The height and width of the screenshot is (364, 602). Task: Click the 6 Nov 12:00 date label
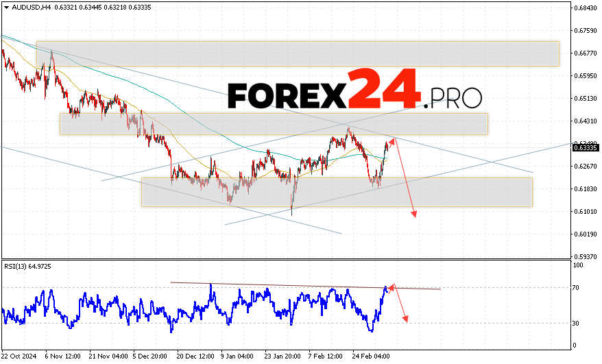62,356
